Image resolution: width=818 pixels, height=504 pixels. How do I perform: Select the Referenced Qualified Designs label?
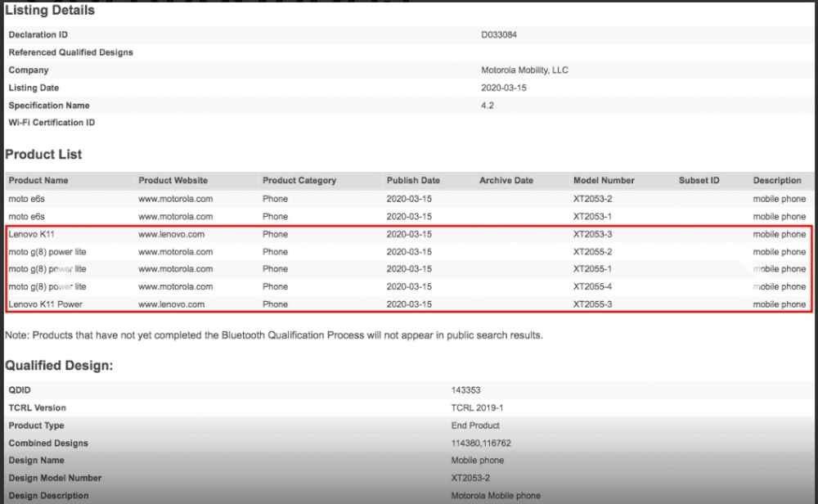[x=70, y=52]
